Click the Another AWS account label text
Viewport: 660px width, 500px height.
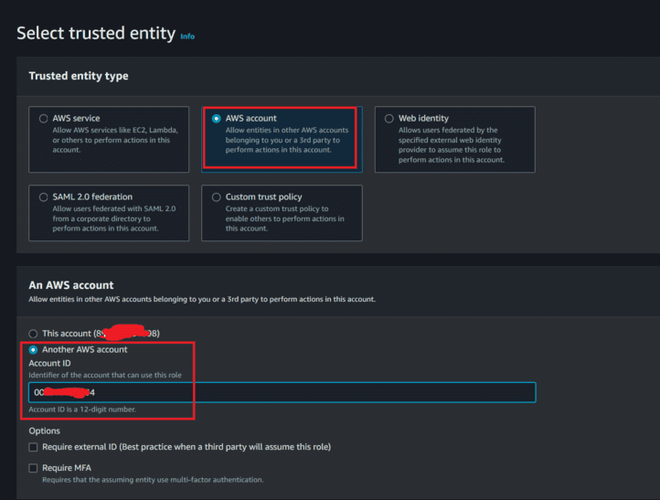click(85, 350)
